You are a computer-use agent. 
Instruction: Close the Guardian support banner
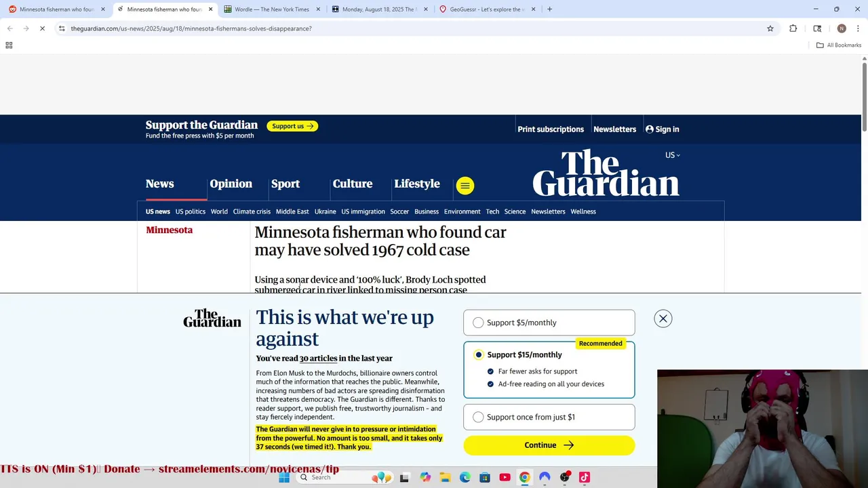point(663,319)
